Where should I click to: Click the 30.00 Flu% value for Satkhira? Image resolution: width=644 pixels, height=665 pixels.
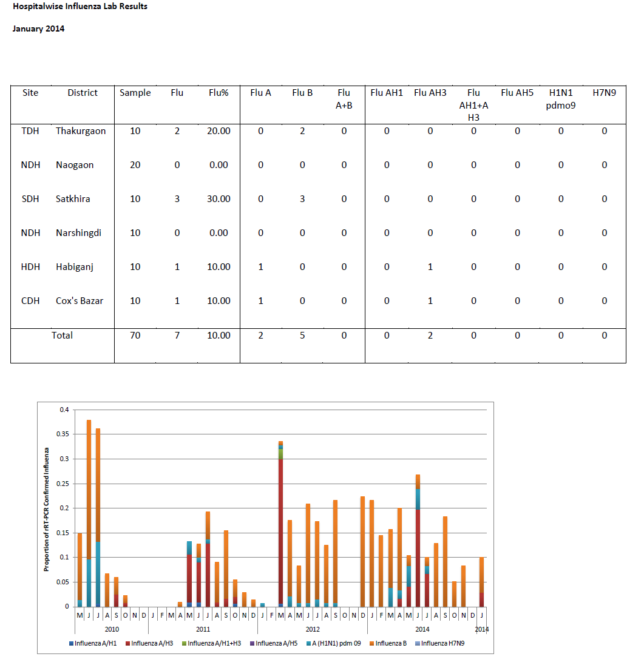[x=219, y=199]
